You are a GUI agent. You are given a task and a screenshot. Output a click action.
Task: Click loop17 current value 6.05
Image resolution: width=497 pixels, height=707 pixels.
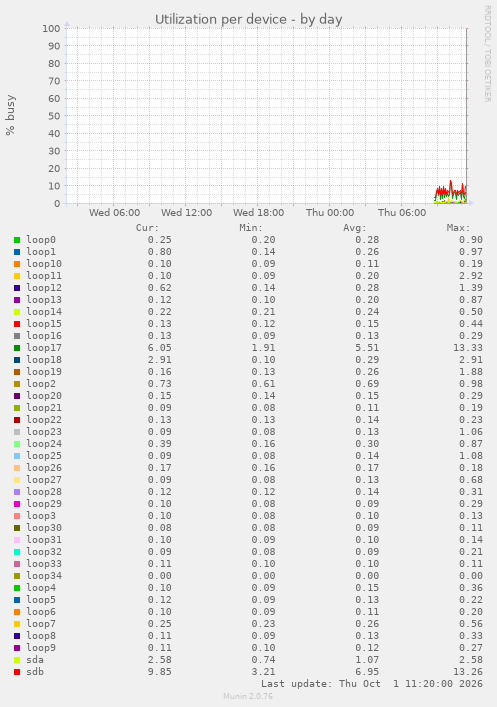(160, 348)
